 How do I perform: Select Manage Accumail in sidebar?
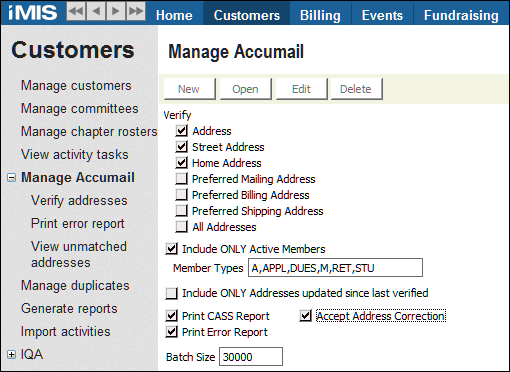[x=78, y=178]
